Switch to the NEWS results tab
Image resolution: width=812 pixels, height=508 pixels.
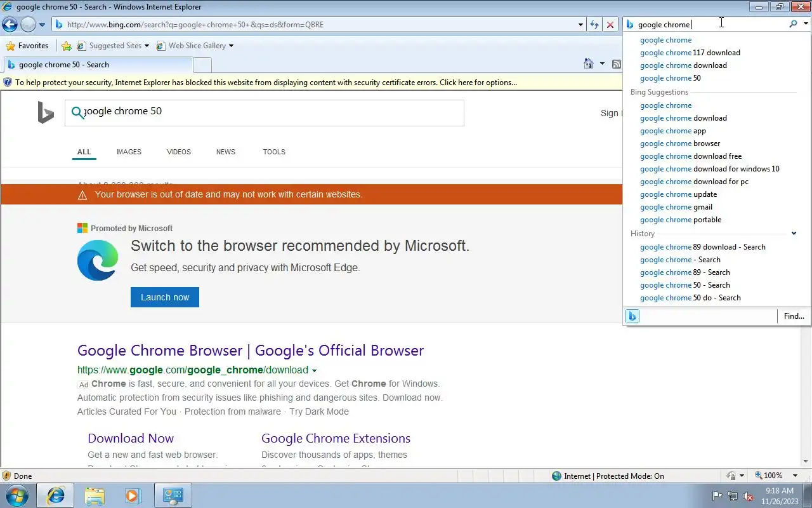226,152
